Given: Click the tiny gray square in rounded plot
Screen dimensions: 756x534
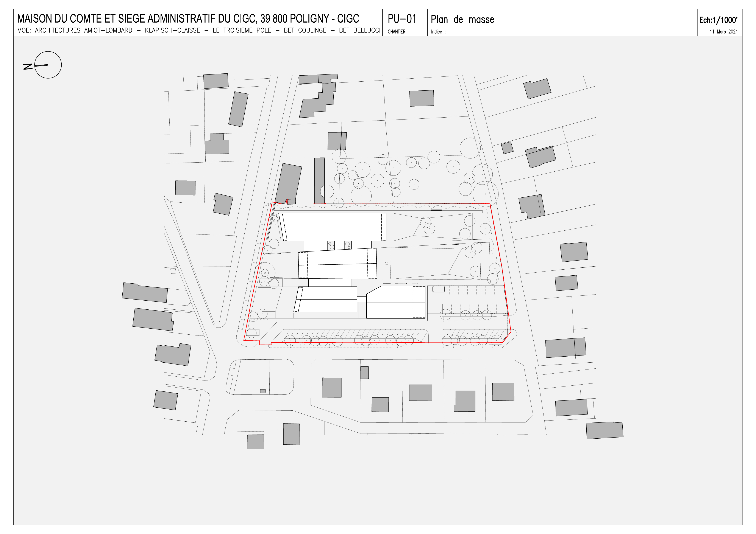Looking at the screenshot, I should point(263,391).
